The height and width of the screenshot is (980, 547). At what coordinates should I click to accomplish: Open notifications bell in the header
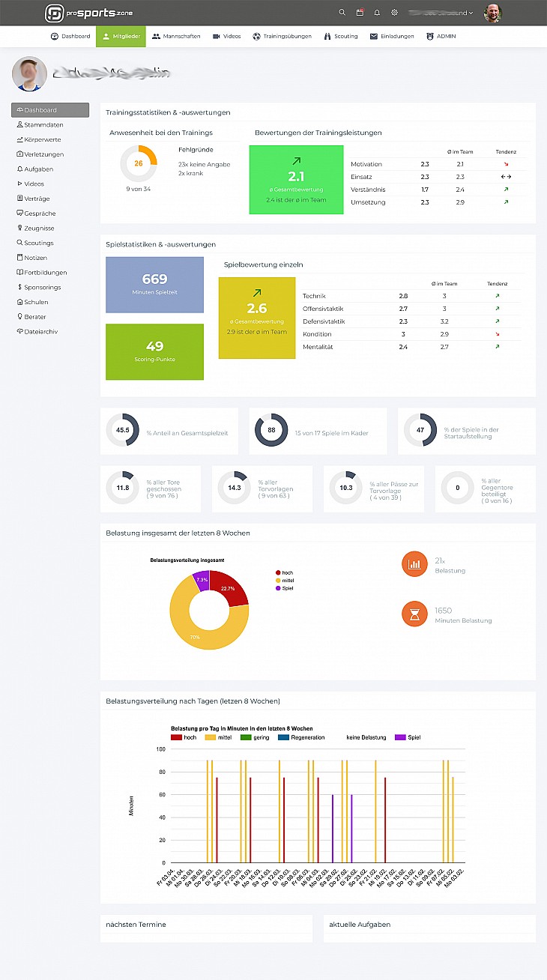point(377,13)
